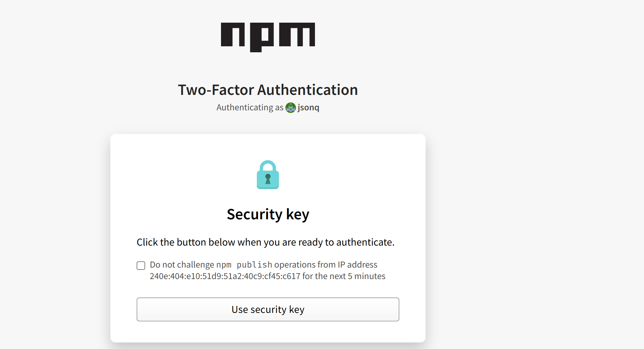The height and width of the screenshot is (349, 644).
Task: Click the shackle of the padlock icon
Action: click(x=268, y=164)
